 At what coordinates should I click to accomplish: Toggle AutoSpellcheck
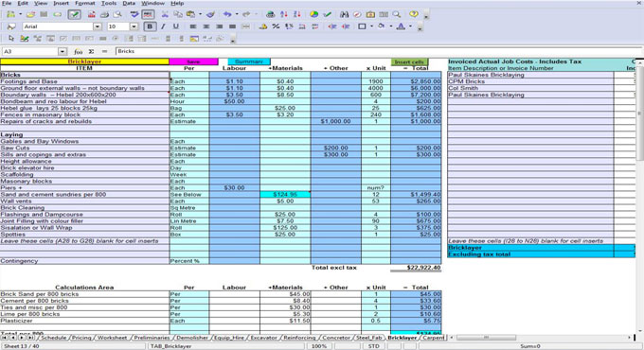click(148, 14)
